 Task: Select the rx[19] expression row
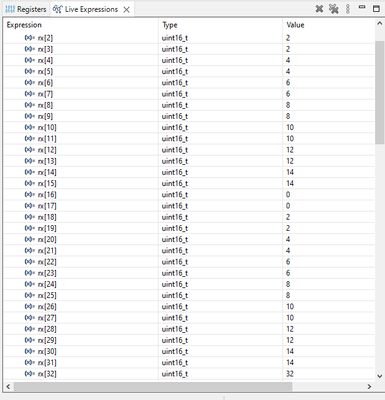[x=189, y=228]
